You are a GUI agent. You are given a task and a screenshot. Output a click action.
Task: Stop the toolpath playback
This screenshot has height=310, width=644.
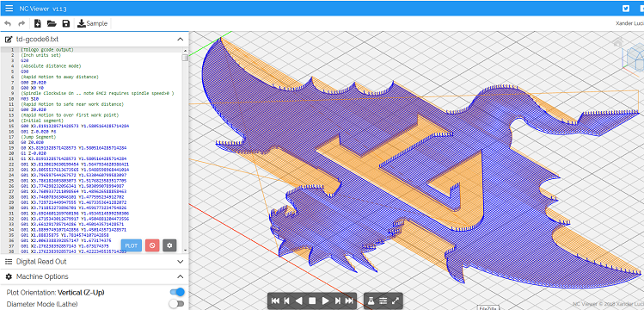(x=312, y=301)
